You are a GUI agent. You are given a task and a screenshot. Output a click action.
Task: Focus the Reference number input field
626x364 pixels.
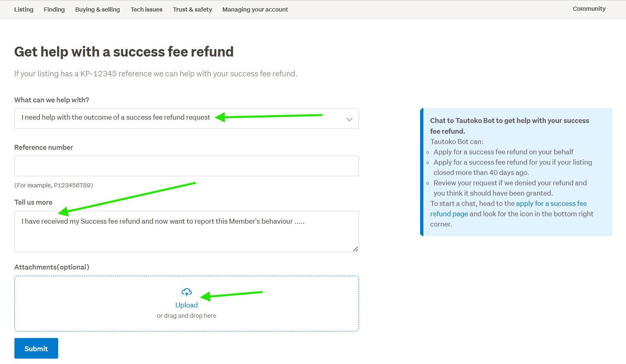tap(187, 166)
